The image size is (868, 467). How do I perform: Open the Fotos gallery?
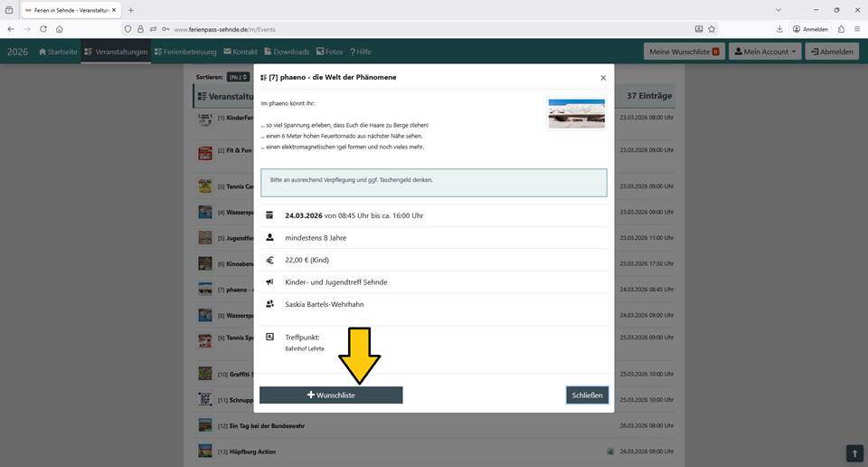(329, 52)
